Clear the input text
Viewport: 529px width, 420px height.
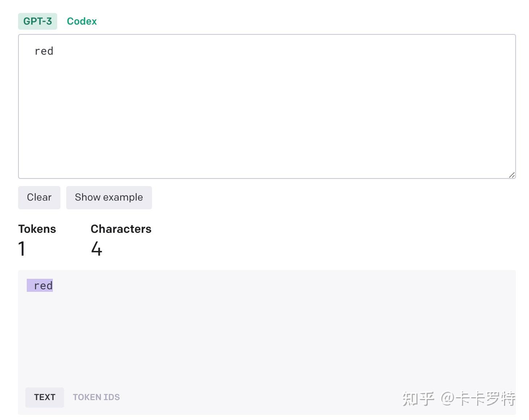[x=39, y=197]
